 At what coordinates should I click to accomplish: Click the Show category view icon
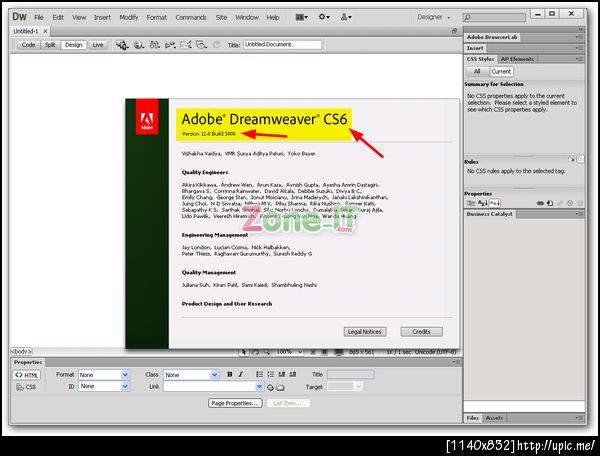(x=470, y=203)
